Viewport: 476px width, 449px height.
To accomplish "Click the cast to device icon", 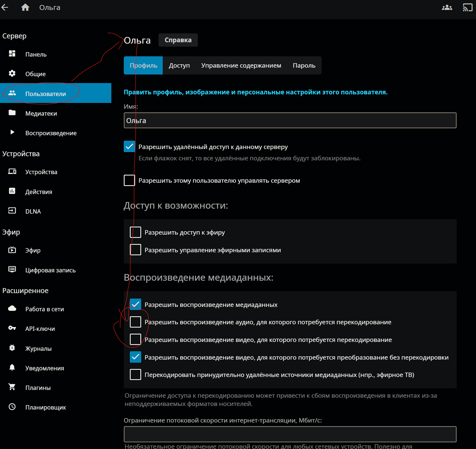I will click(x=467, y=7).
